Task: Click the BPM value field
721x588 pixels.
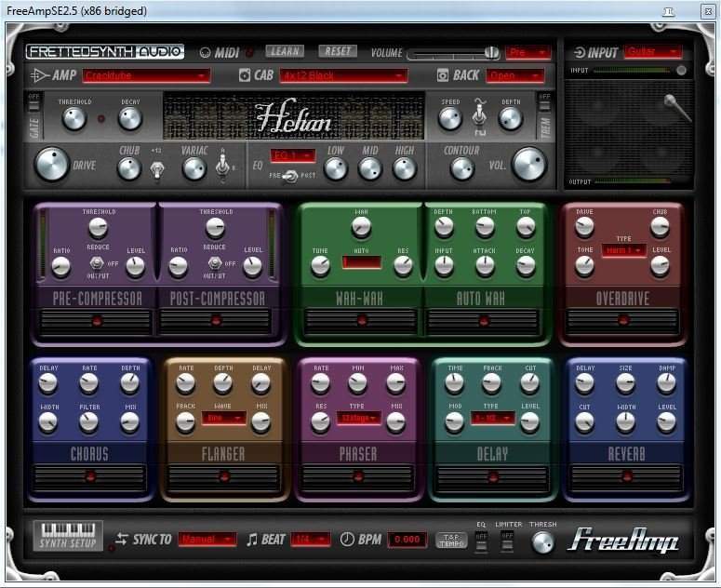Action: pyautogui.click(x=407, y=540)
